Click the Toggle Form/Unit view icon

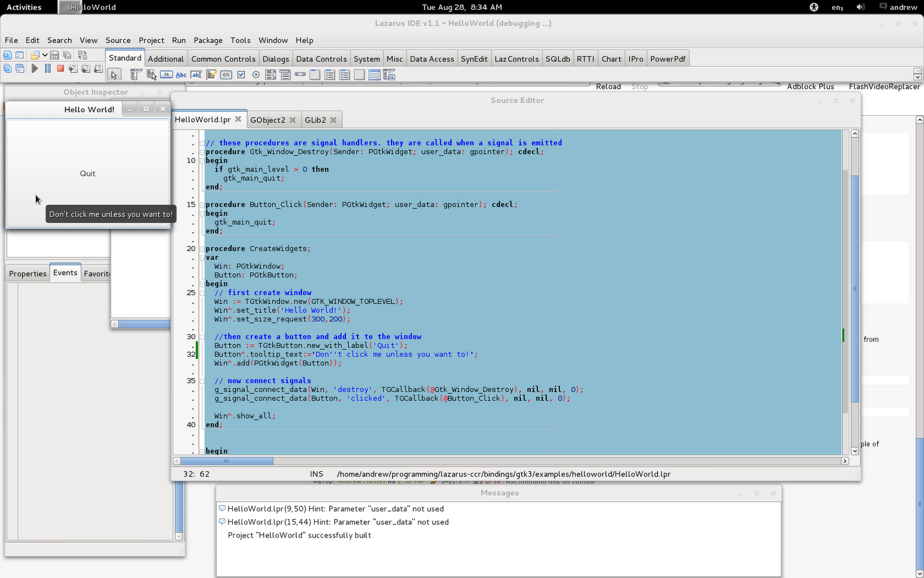[x=83, y=55]
